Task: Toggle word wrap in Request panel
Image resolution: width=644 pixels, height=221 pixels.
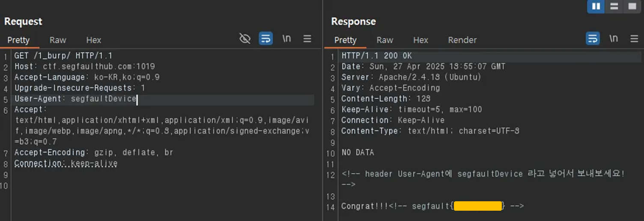Action: point(266,39)
